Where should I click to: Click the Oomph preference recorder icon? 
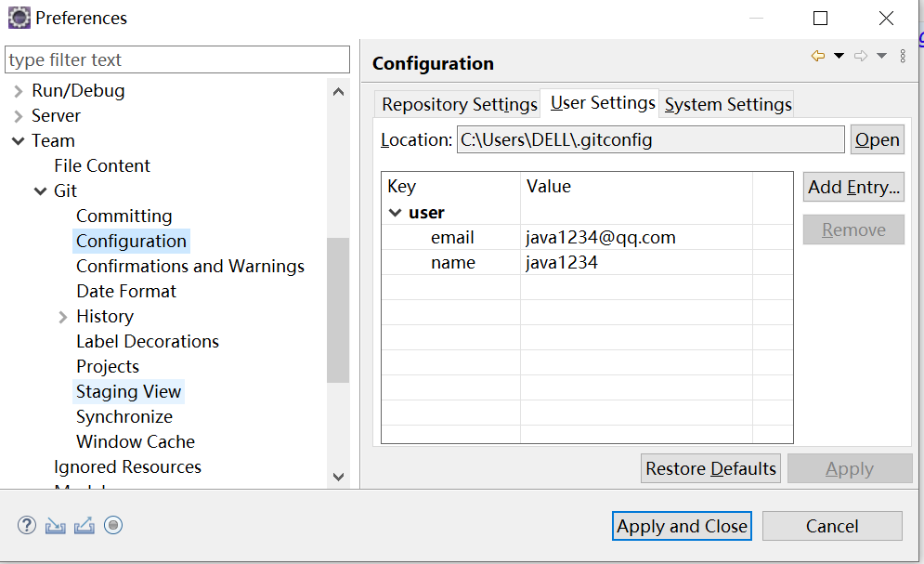(113, 525)
